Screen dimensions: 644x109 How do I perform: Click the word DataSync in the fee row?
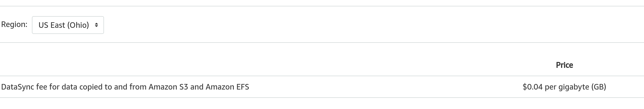tap(17, 87)
